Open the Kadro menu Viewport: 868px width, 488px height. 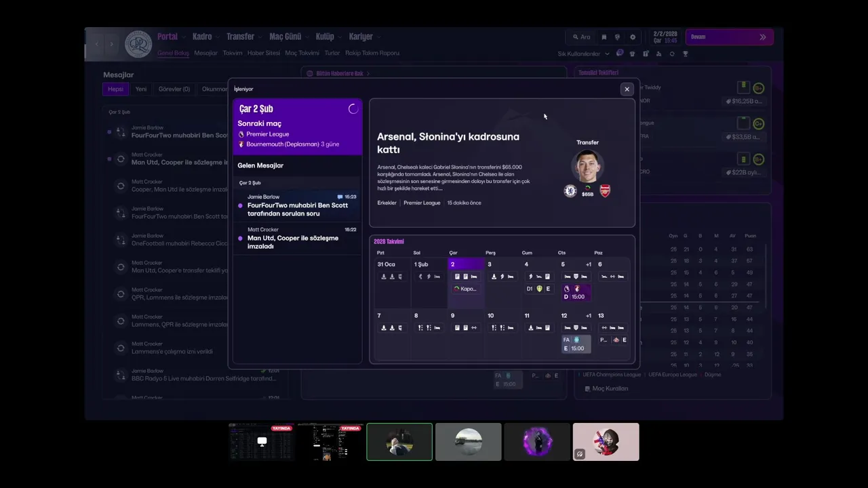(202, 37)
